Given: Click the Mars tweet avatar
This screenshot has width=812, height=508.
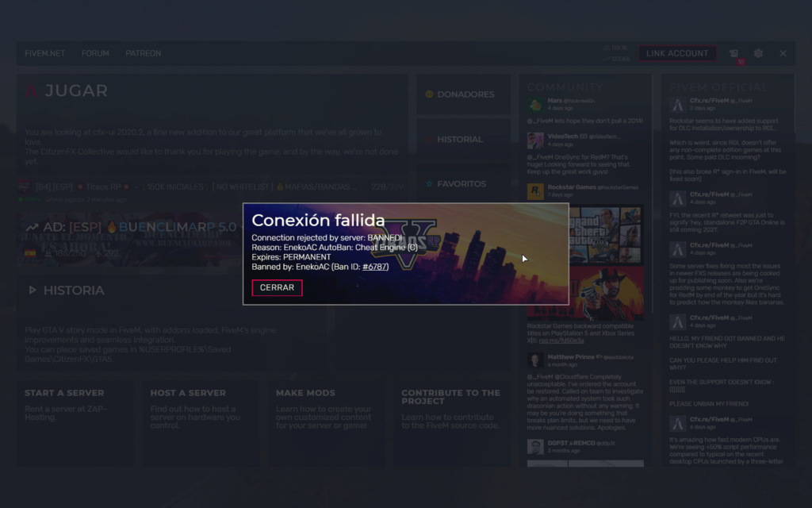Looking at the screenshot, I should (535, 104).
